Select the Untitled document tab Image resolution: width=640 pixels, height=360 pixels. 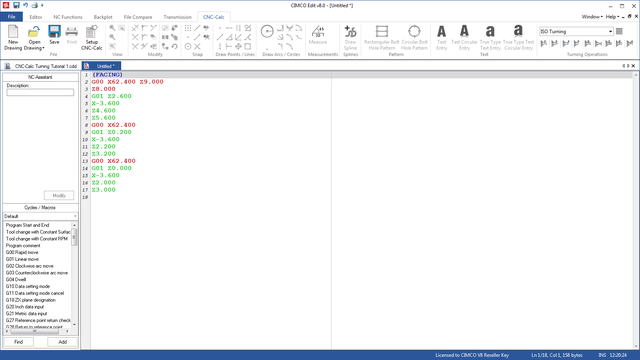pyautogui.click(x=101, y=66)
